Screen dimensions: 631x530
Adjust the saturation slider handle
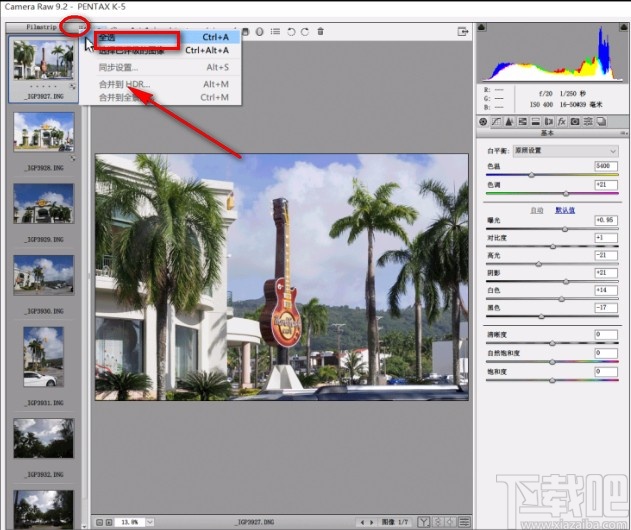pos(552,380)
